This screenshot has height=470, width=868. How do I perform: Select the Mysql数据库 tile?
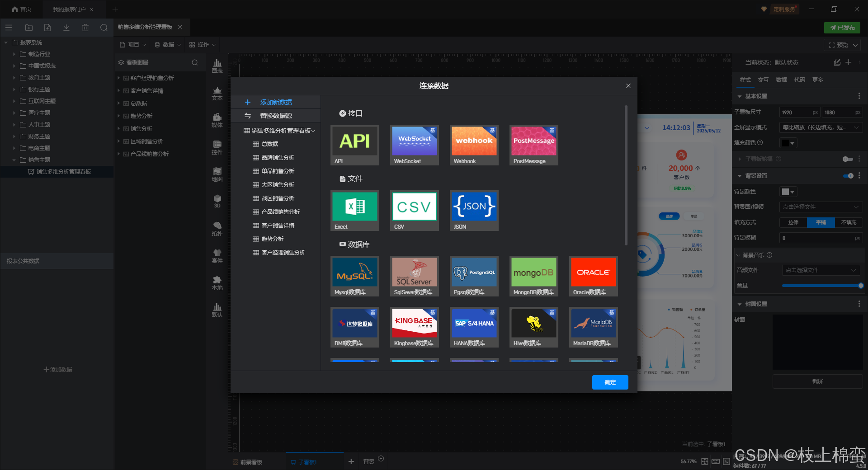pos(355,276)
